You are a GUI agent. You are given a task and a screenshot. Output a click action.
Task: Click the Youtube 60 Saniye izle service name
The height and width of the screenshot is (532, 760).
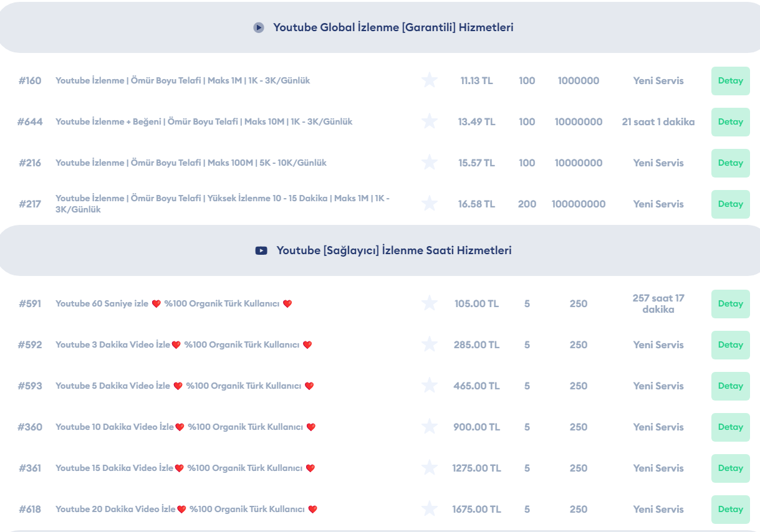pos(174,303)
